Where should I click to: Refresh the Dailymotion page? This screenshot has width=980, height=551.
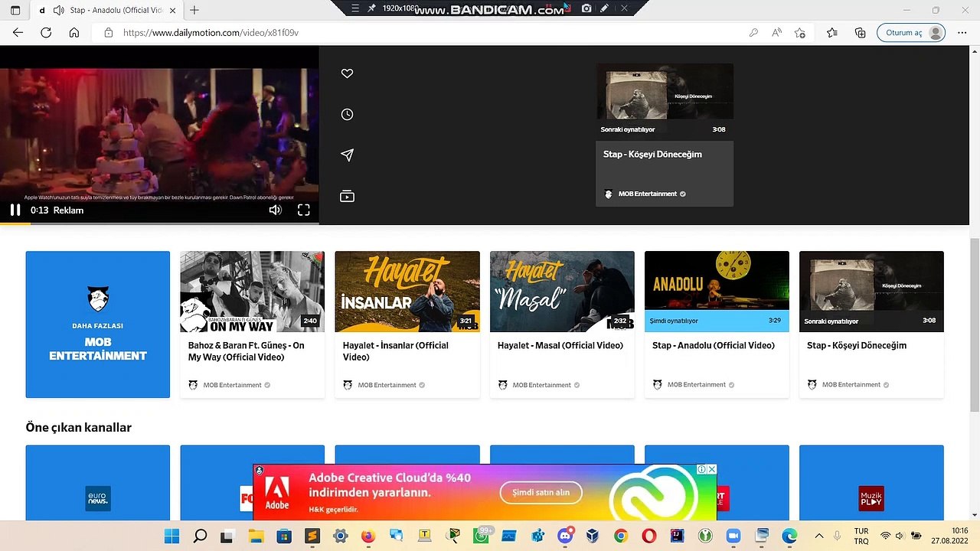46,33
